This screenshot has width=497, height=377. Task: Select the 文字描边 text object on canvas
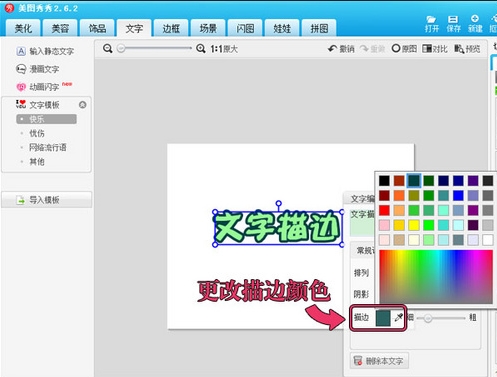click(x=278, y=228)
